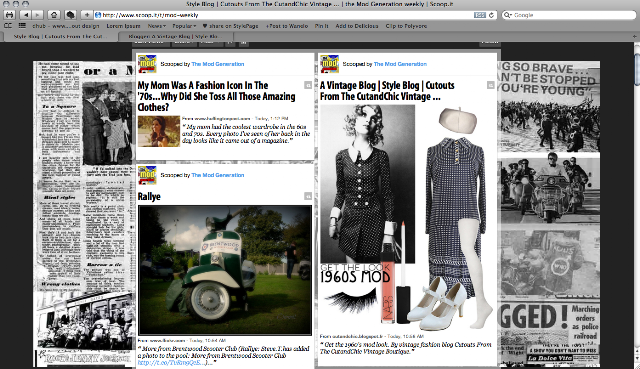Select the Style Blog Cutouts tab
The width and height of the screenshot is (640, 369).
point(60,36)
